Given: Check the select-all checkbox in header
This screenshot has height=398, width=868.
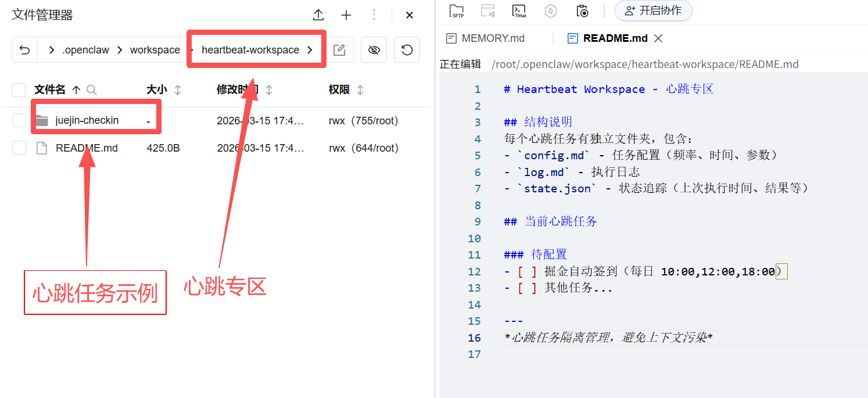Looking at the screenshot, I should pos(19,90).
